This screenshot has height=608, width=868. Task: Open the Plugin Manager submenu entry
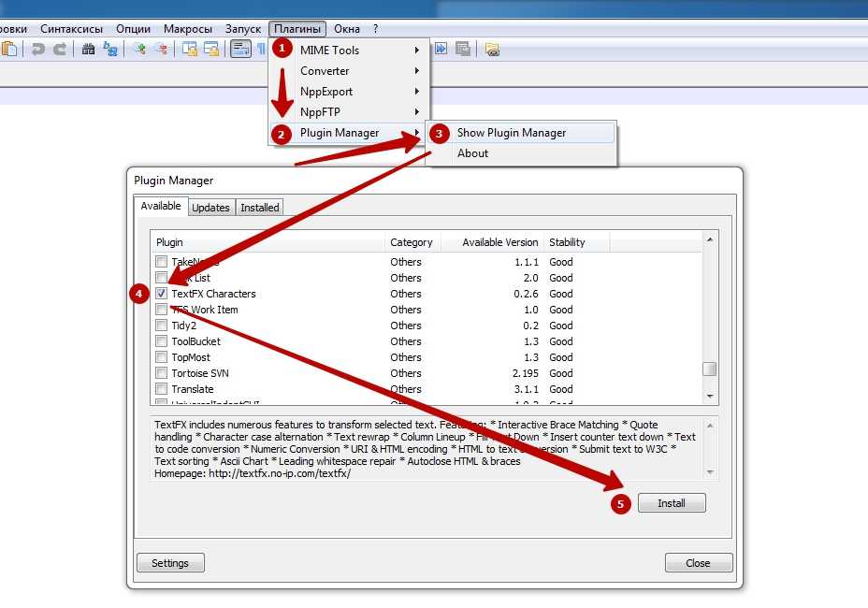pos(349,133)
